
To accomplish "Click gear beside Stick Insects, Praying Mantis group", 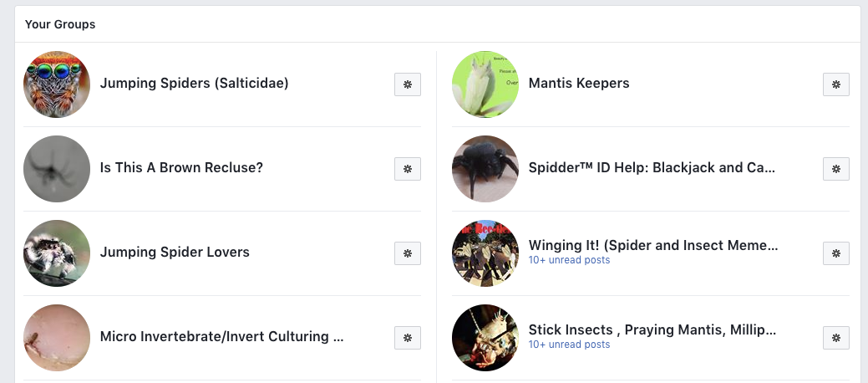I will coord(836,338).
